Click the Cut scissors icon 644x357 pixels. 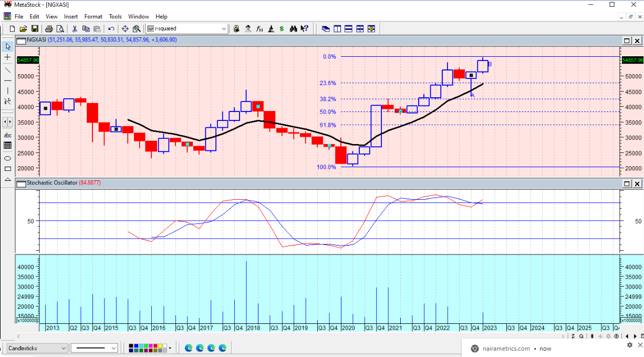pos(75,28)
